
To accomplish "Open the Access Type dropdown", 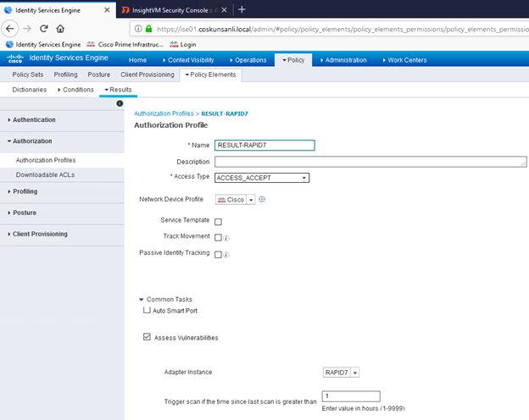I will [262, 178].
